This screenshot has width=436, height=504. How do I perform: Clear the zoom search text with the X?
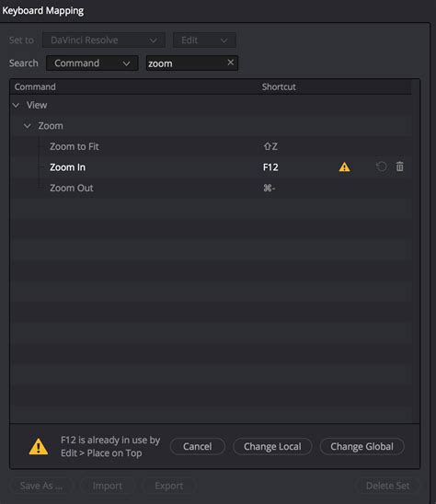pyautogui.click(x=231, y=63)
